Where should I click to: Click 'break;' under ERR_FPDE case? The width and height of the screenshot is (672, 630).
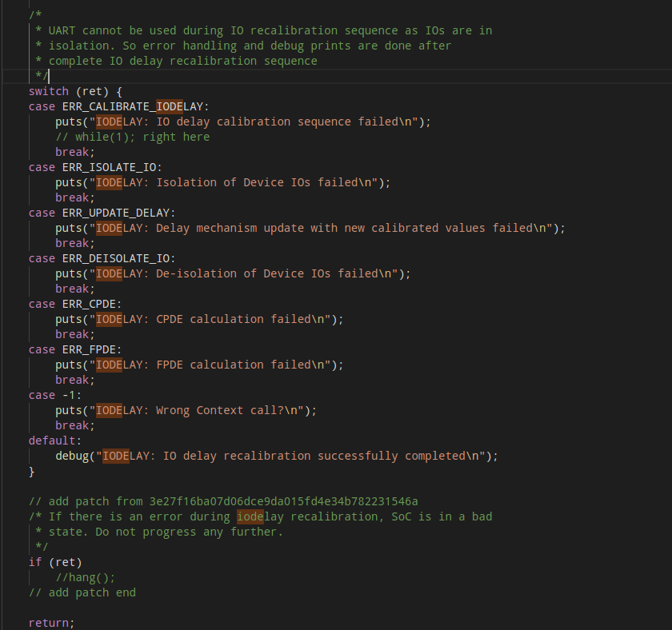click(75, 381)
